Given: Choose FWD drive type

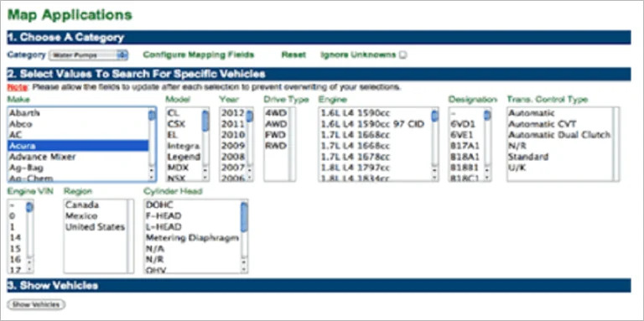Looking at the screenshot, I should click(x=277, y=135).
